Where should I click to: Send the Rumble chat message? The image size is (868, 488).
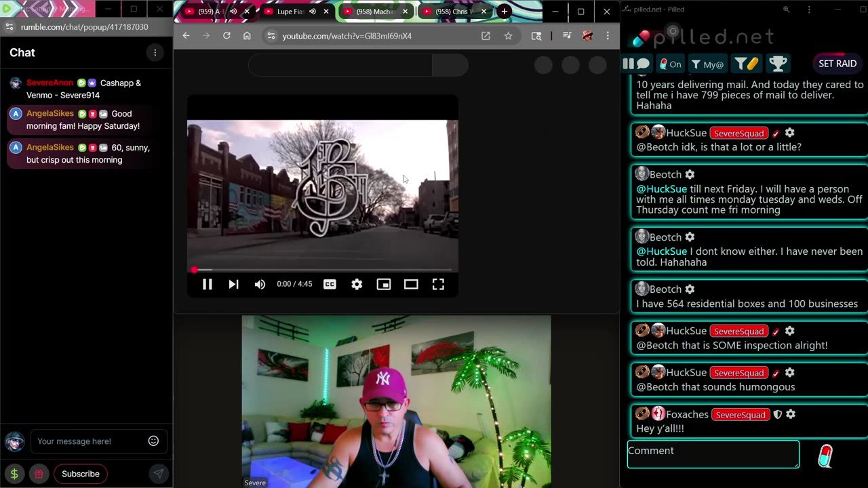coord(158,474)
